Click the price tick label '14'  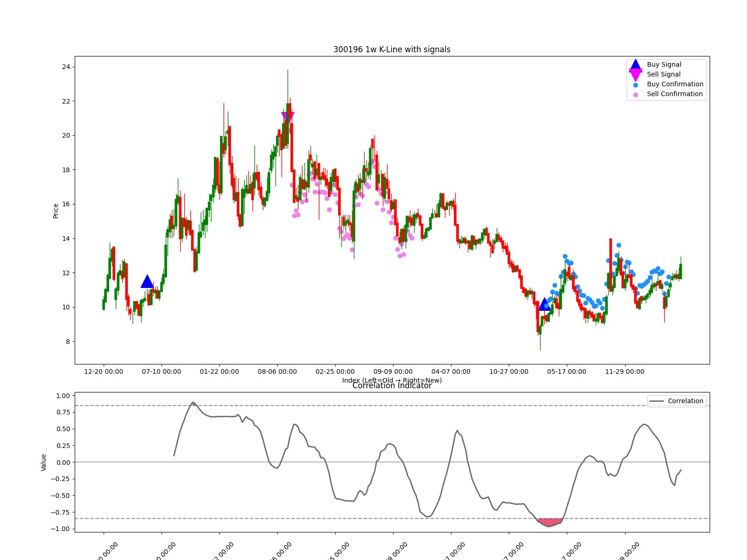[x=66, y=238]
